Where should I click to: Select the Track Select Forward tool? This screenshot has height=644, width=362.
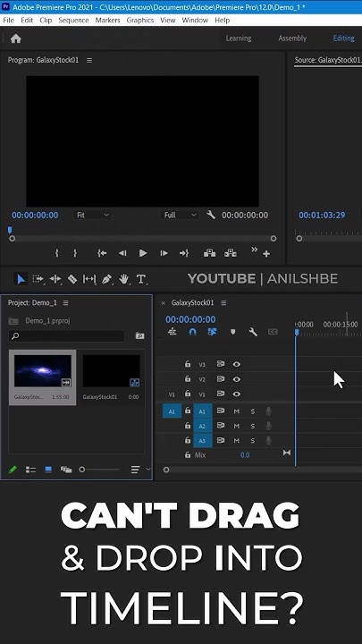38,279
